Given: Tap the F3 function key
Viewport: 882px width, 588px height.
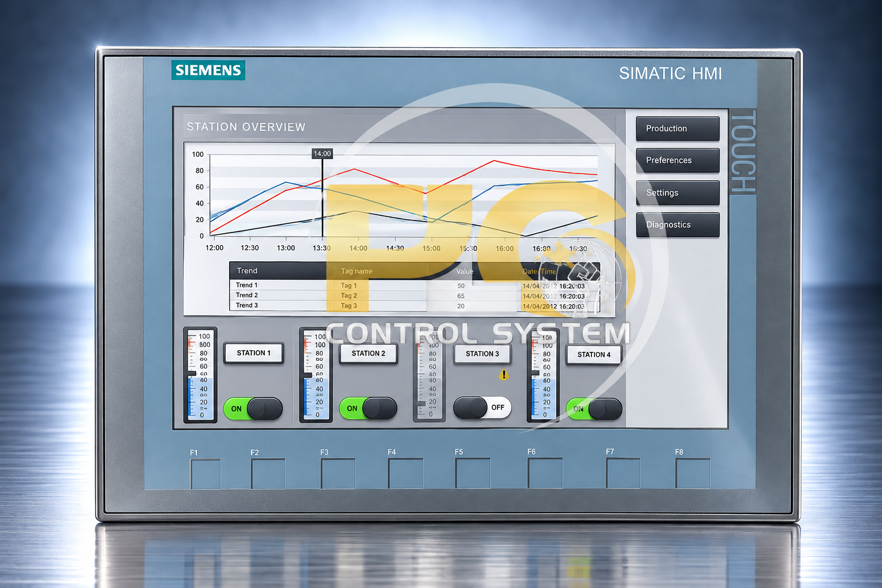Looking at the screenshot, I should [x=338, y=474].
